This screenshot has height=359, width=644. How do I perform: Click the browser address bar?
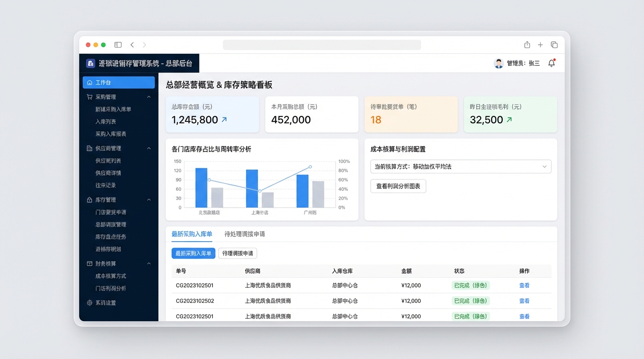(322, 45)
